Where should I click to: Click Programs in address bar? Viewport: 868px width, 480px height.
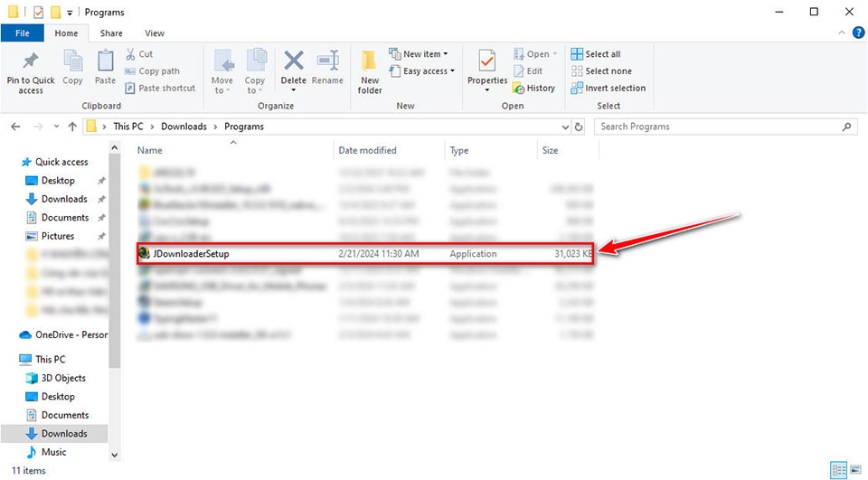(244, 127)
